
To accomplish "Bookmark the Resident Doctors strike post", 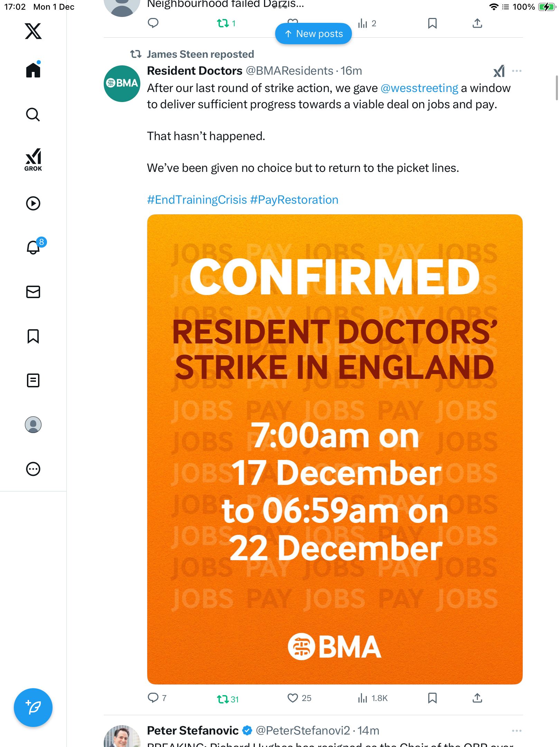I will (x=432, y=698).
